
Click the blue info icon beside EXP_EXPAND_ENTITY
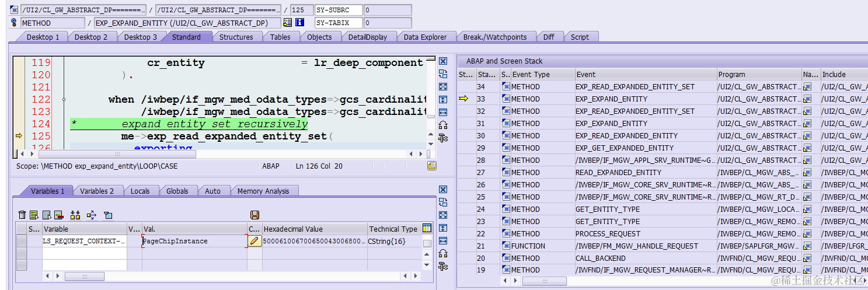[x=300, y=23]
